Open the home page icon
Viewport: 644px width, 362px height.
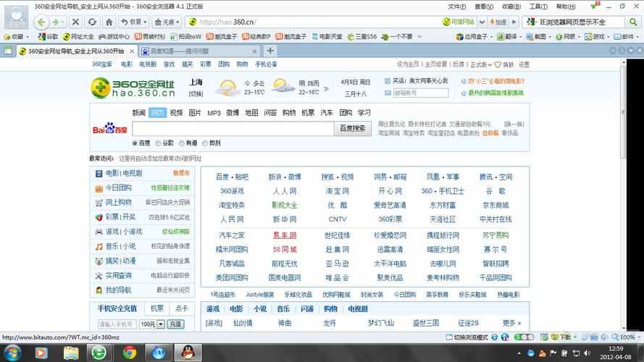pyautogui.click(x=109, y=22)
